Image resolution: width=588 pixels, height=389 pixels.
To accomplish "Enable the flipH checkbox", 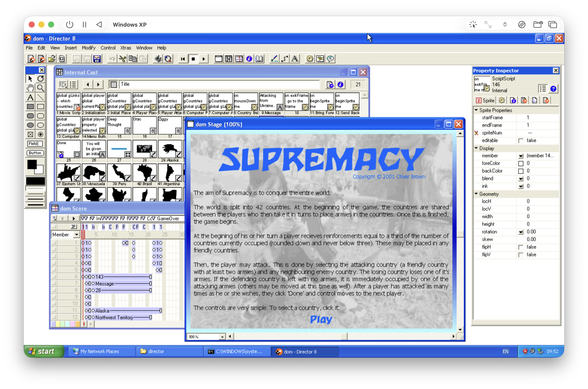I will click(521, 247).
